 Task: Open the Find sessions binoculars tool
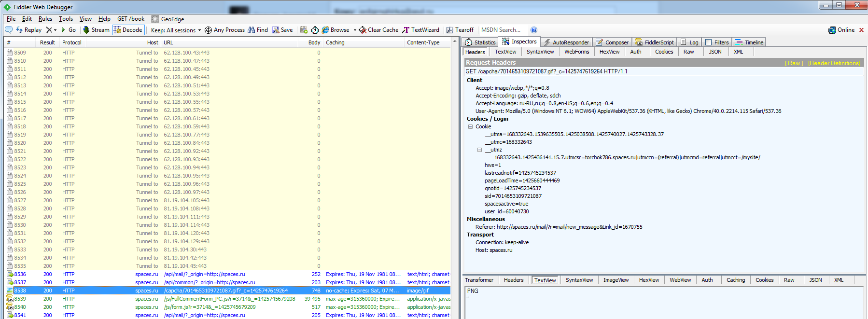click(258, 30)
